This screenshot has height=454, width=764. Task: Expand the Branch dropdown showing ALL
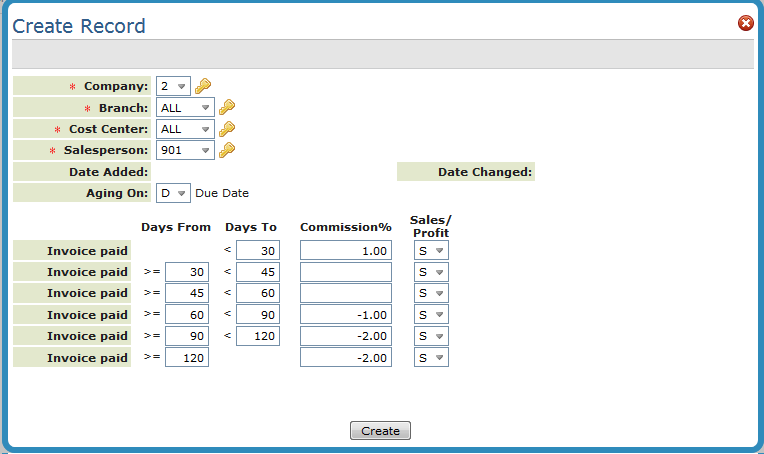click(185, 107)
